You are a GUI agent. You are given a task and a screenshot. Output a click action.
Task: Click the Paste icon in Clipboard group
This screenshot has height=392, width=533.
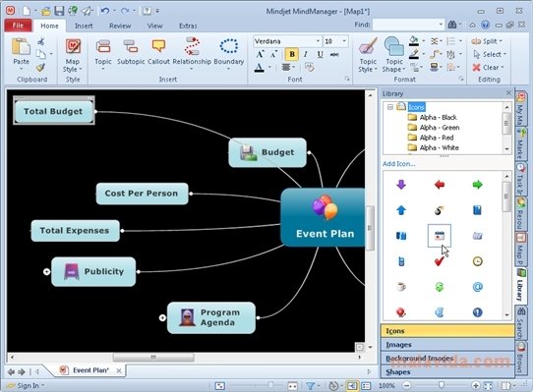21,46
